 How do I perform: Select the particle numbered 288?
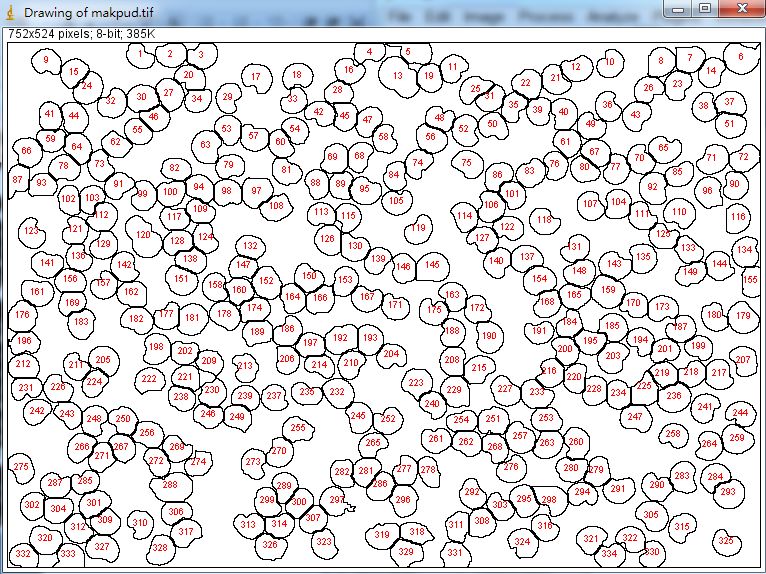click(x=170, y=486)
